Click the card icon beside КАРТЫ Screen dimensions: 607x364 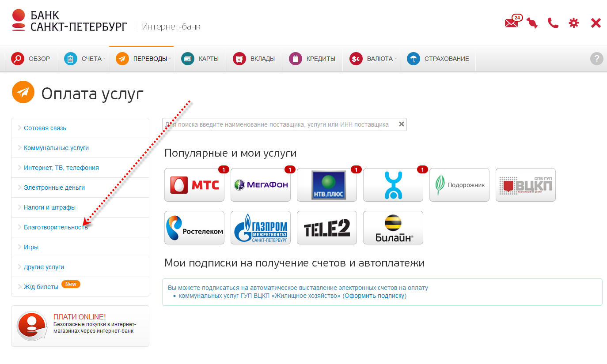188,59
